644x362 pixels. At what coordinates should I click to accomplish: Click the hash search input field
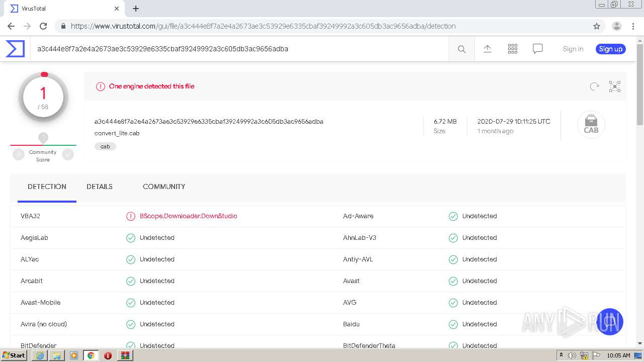tap(239, 49)
